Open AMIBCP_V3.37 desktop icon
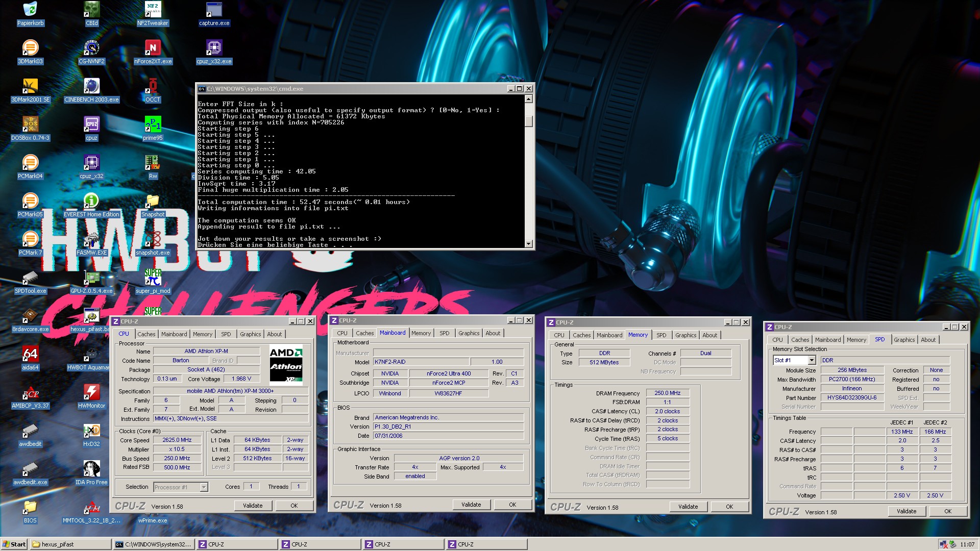Screen dimensions: 980x551 [30, 396]
